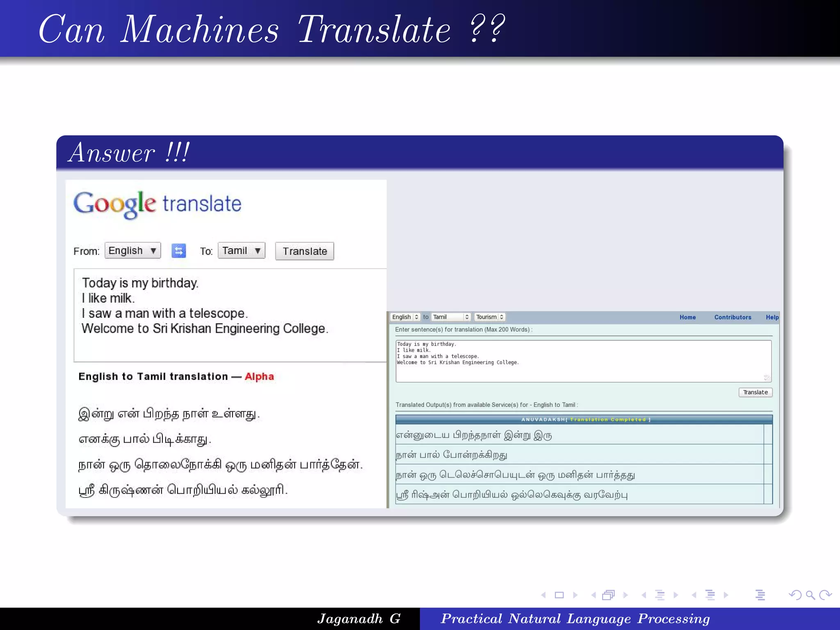The image size is (840, 630).
Task: Click the 'Can Machines Translate ??' slide title
Action: 272,29
